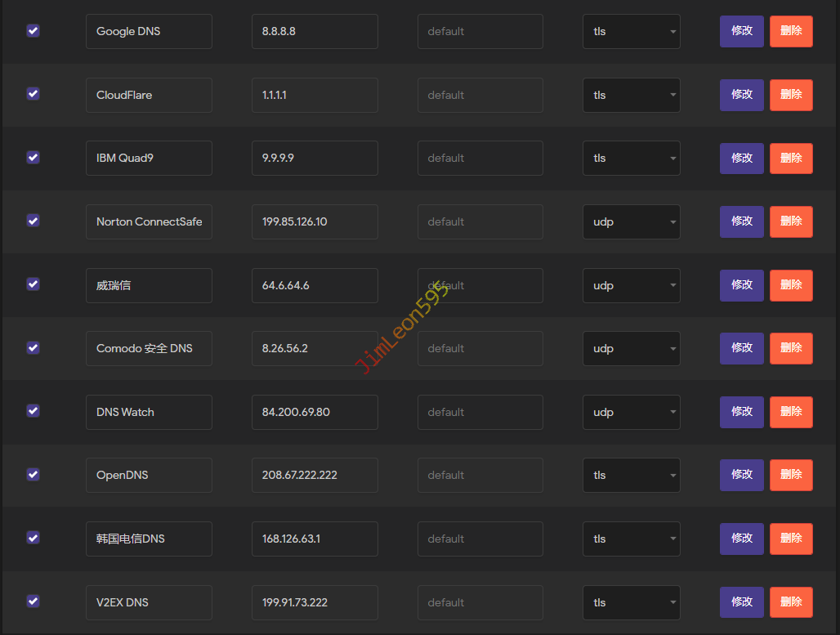Image resolution: width=840 pixels, height=635 pixels.
Task: Uncheck the Google DNS row checkbox
Action: click(x=33, y=31)
